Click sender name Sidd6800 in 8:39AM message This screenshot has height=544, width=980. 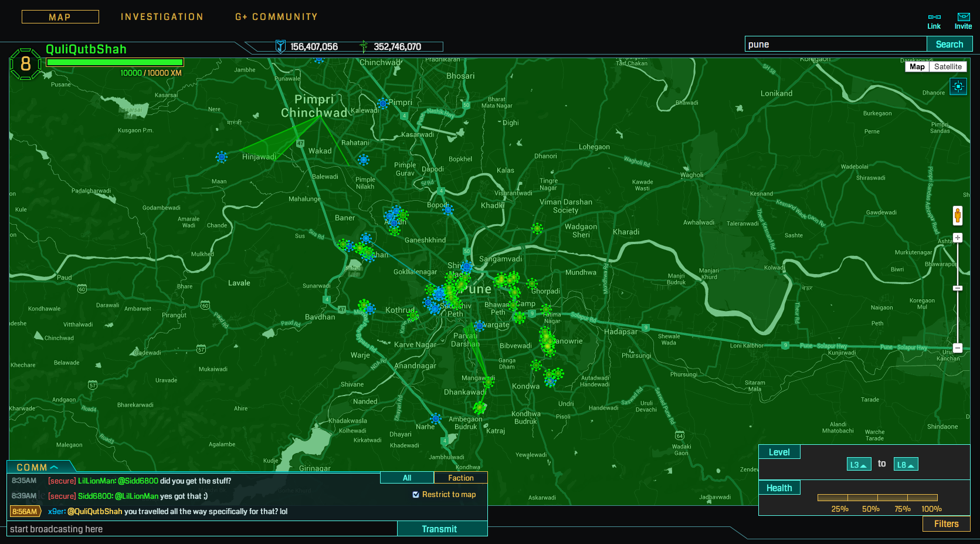click(95, 496)
